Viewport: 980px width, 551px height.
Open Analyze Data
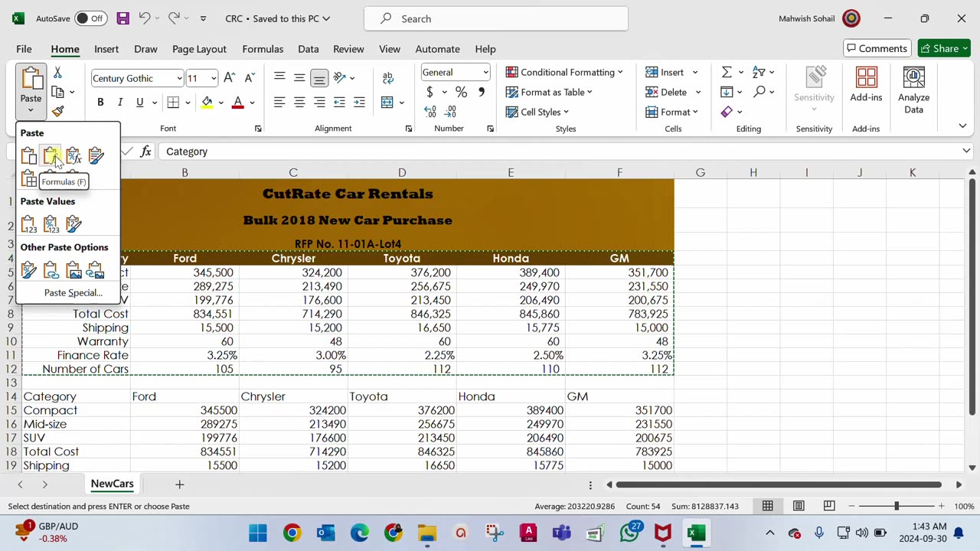913,90
